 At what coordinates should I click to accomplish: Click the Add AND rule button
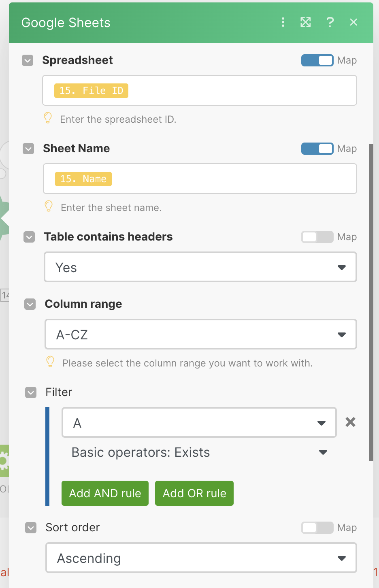105,493
